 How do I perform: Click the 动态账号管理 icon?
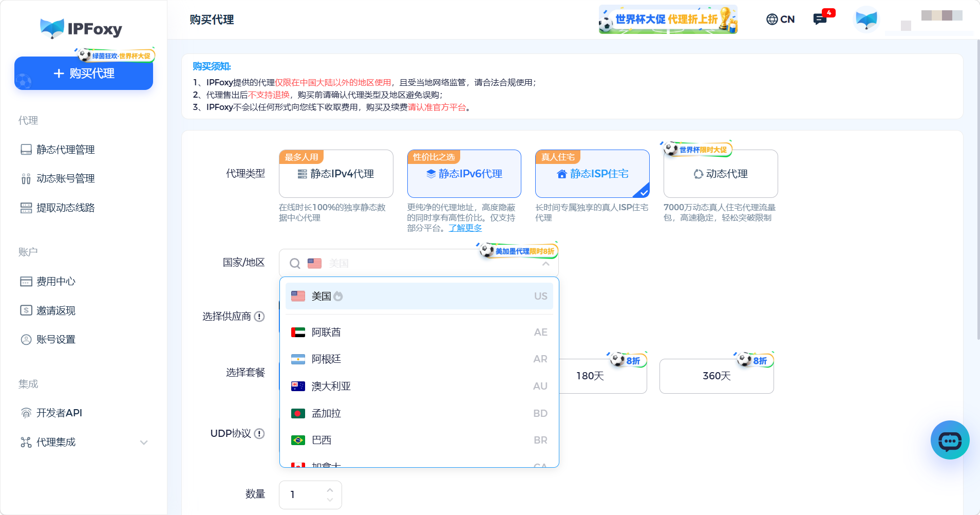[26, 179]
